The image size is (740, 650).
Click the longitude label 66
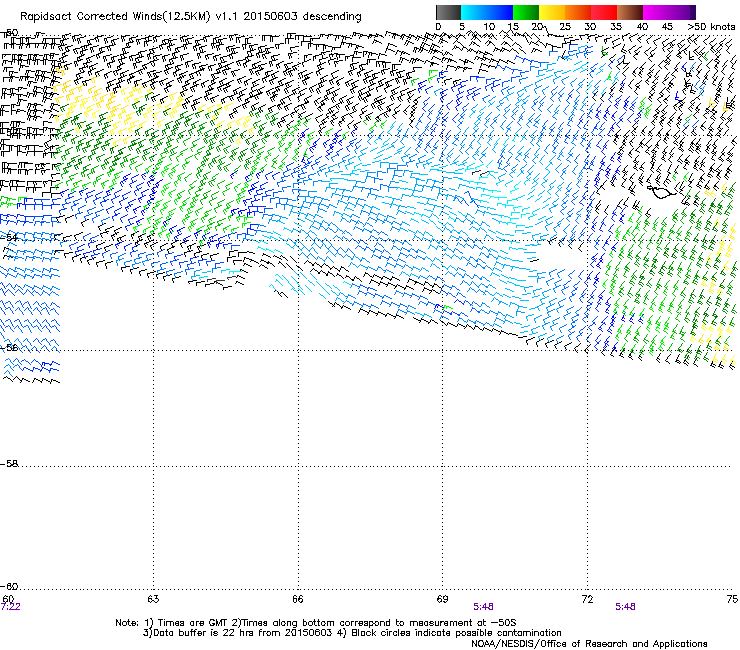pyautogui.click(x=298, y=599)
